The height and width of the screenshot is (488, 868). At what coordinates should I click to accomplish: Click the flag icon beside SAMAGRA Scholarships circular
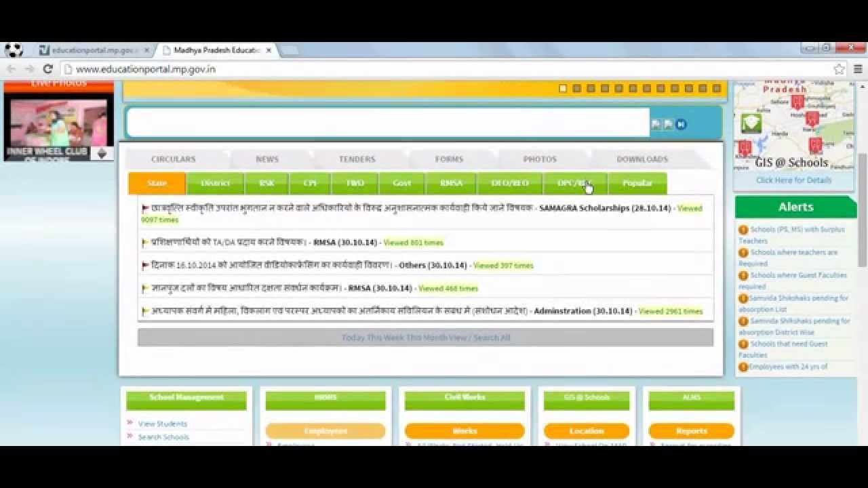coord(145,208)
